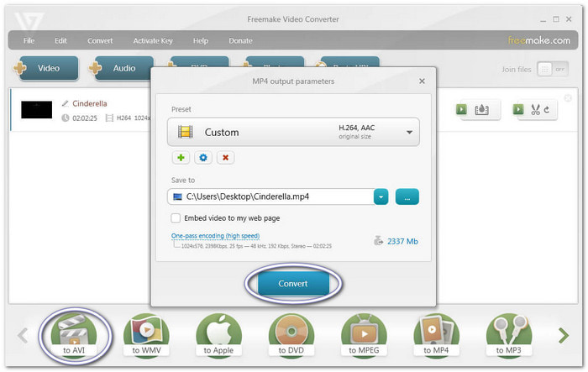Viewport: 588px width, 372px height.
Task: Open the Edit menu
Action: click(x=60, y=40)
